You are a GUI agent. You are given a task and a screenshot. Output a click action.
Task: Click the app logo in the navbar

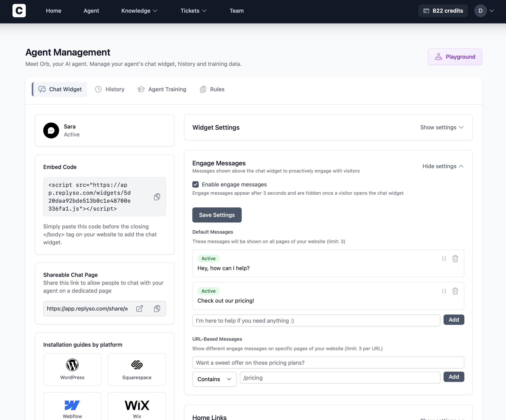pos(19,11)
